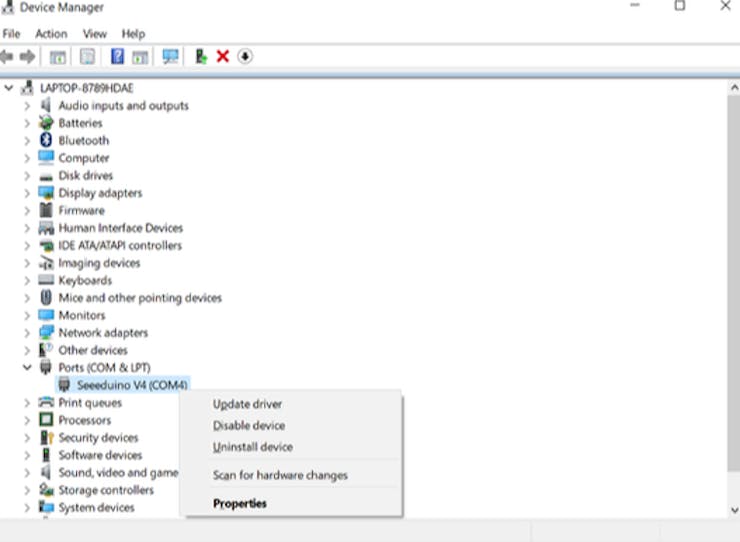Click the Print queues printer icon
The image size is (740, 542).
(46, 402)
